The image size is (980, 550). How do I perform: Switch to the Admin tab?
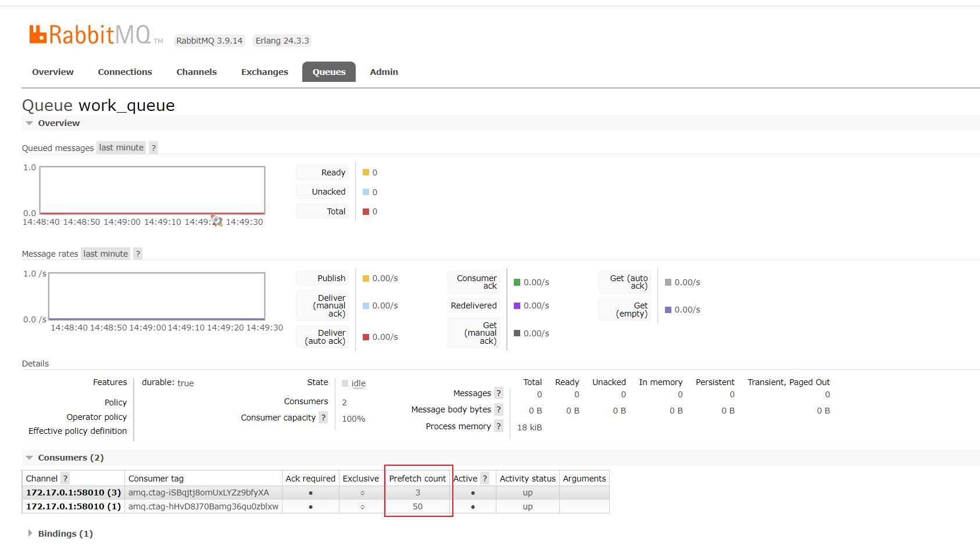384,72
